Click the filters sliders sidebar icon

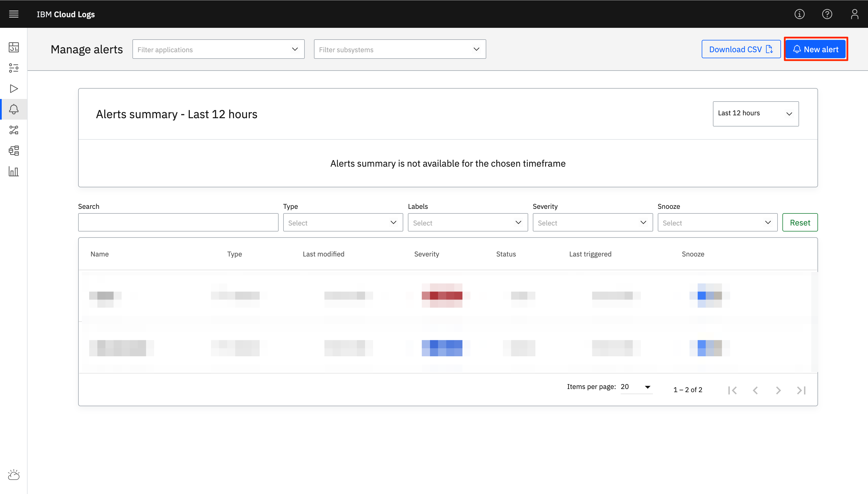point(13,68)
